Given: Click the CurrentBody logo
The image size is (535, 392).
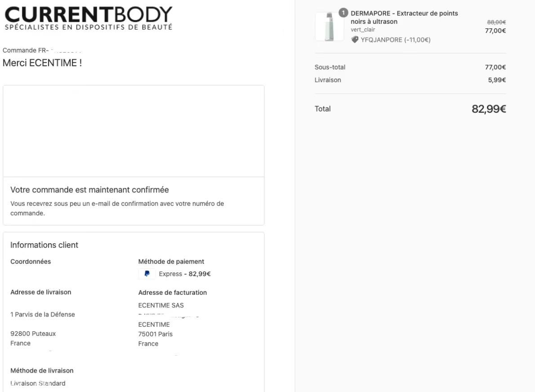Looking at the screenshot, I should [x=89, y=18].
